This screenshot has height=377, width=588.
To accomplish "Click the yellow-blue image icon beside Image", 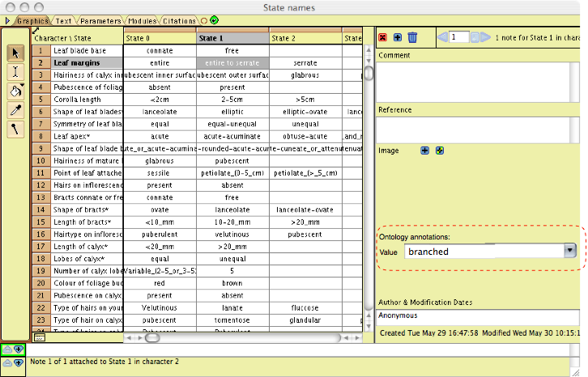I will tap(440, 150).
